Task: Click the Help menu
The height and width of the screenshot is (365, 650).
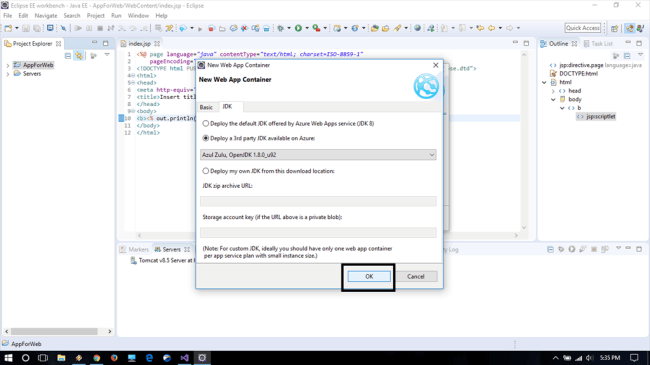Action: (x=161, y=15)
